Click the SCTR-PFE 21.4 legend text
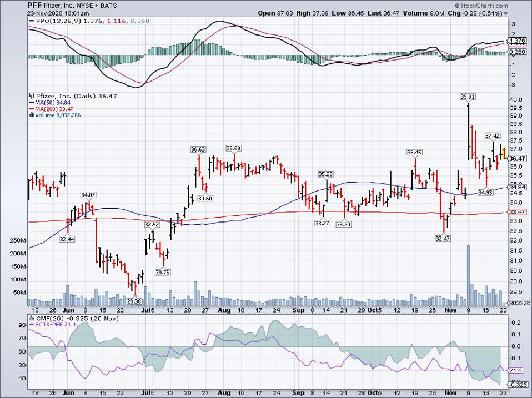This screenshot has height=398, width=532. 56,324
